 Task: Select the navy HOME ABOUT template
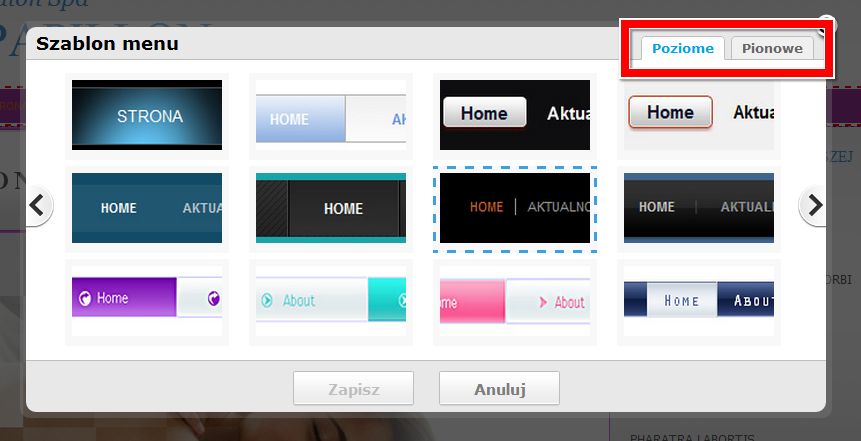click(699, 301)
